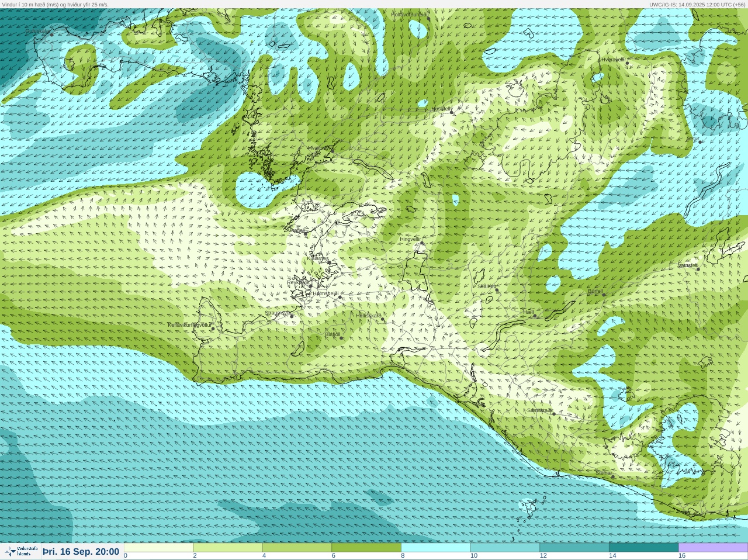Click the Steinar station label
This screenshot has width=748, height=560.
[604, 473]
